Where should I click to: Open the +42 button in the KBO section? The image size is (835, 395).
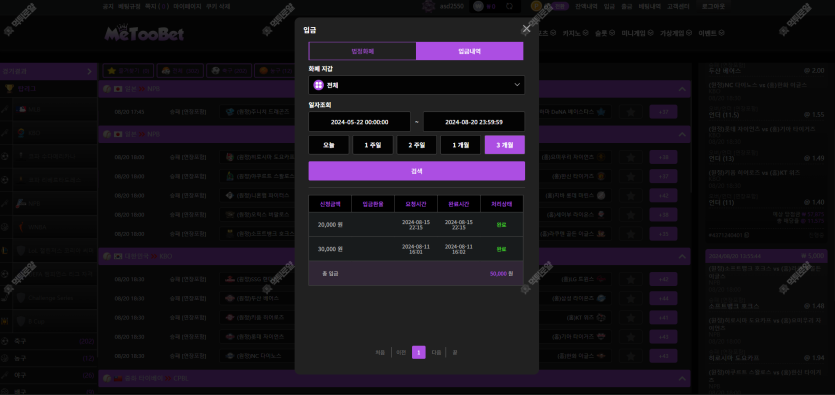664,279
